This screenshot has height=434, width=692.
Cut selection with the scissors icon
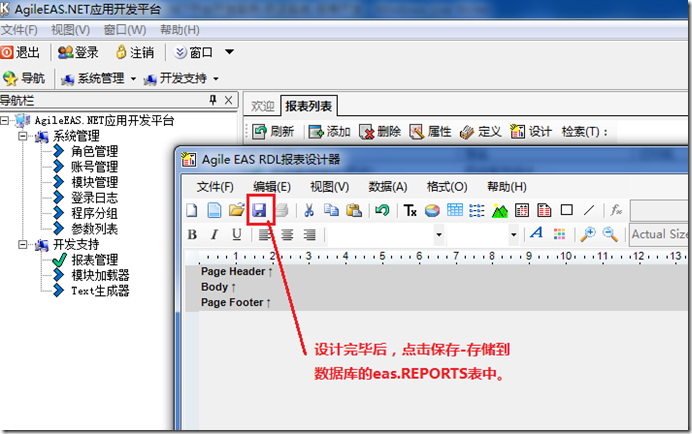pos(309,210)
